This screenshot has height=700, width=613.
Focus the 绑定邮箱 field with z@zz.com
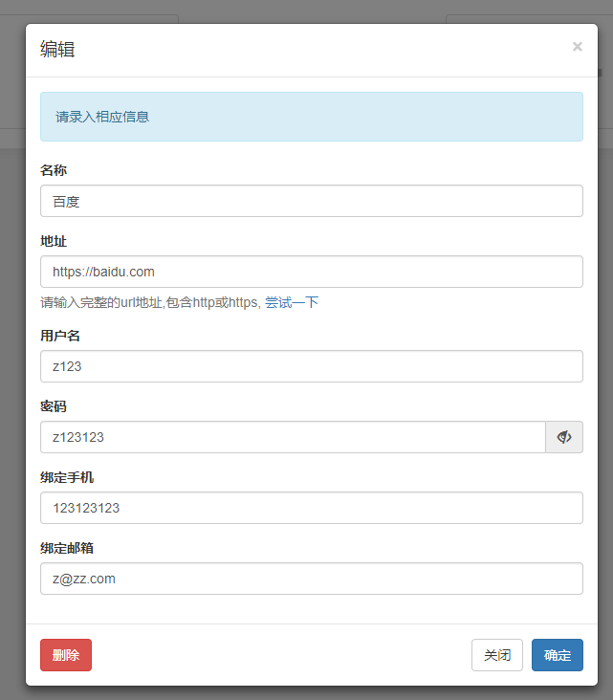[x=311, y=579]
